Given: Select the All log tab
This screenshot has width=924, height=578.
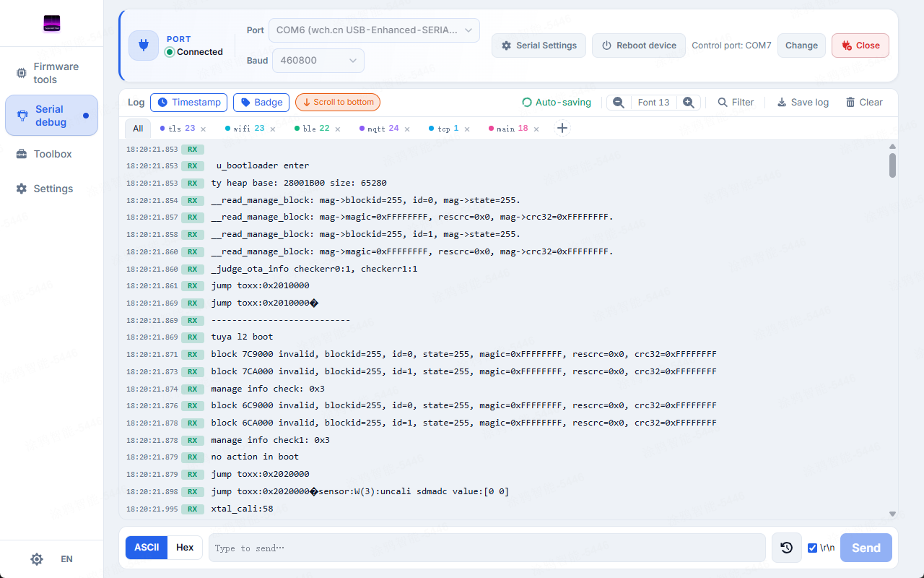Looking at the screenshot, I should pyautogui.click(x=138, y=129).
